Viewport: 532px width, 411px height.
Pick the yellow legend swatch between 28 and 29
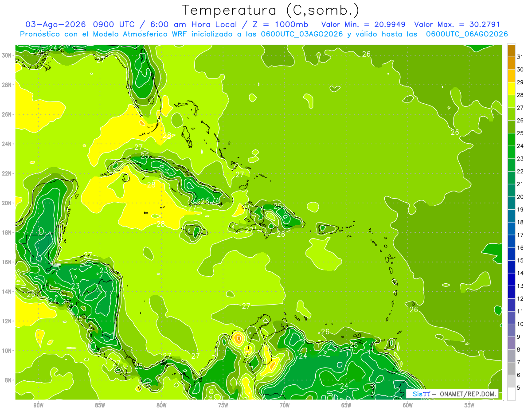(x=511, y=89)
